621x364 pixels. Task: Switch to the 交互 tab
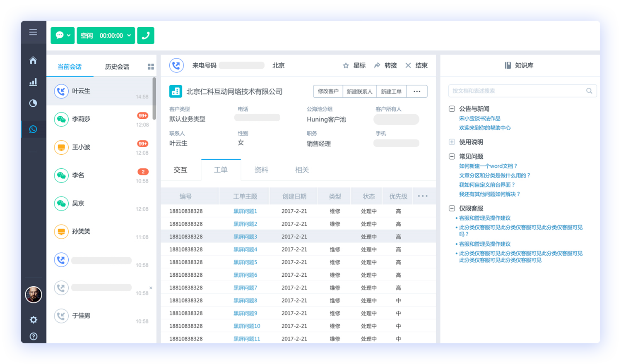pos(181,170)
